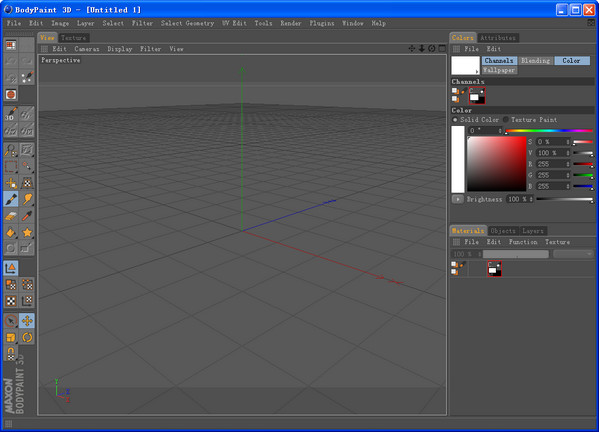Click the viewport rotate camera icon
Viewport: 599px width, 432px height.
pos(432,49)
